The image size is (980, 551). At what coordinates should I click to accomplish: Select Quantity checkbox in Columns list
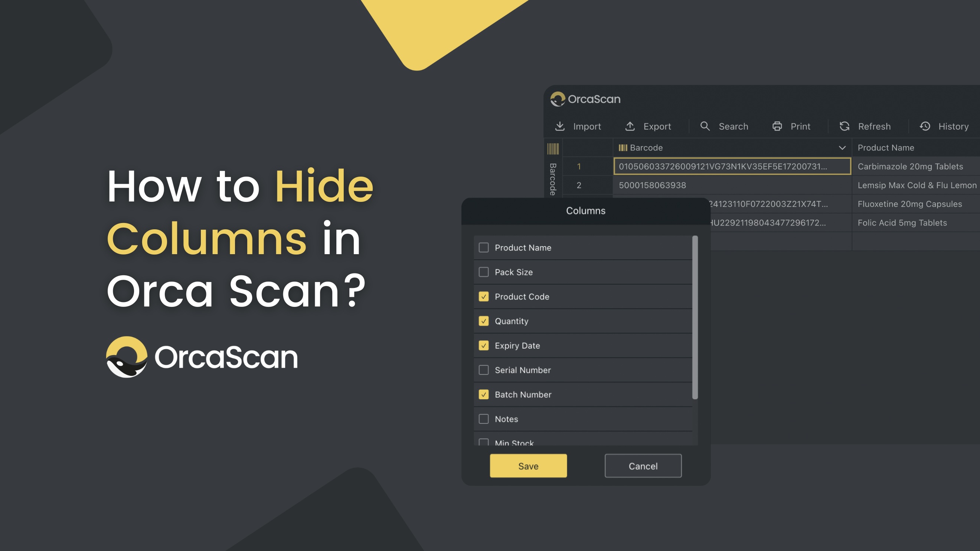tap(483, 321)
